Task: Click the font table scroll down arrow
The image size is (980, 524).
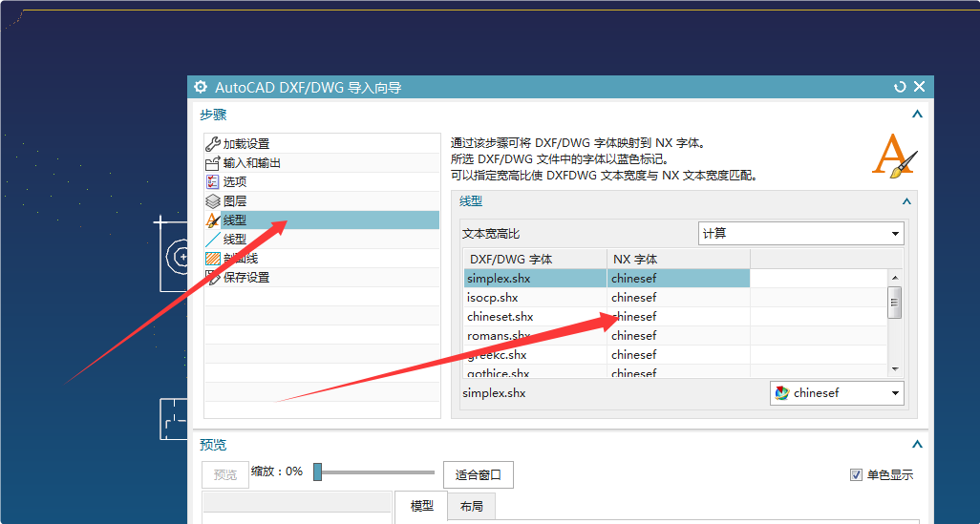Action: pos(895,369)
